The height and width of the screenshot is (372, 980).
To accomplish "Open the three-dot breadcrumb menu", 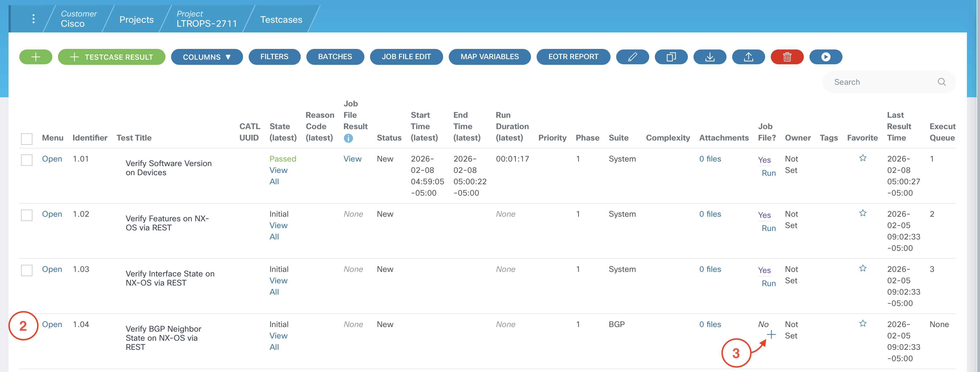I will tap(34, 19).
